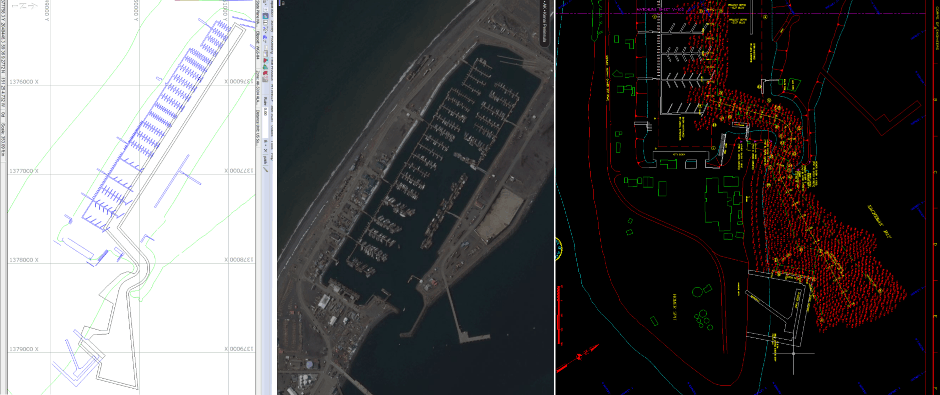Click the blue icon in rotated toolbar
940x395 pixels.
265,37
